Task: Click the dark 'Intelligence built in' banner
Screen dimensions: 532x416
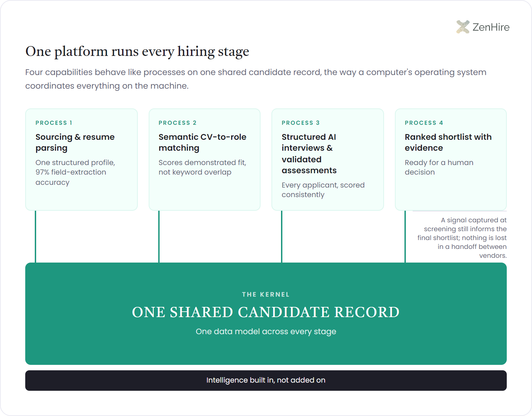Action: pos(266,381)
